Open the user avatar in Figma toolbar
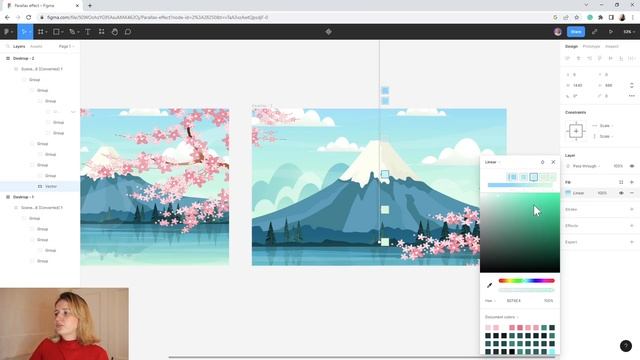Image resolution: width=640 pixels, height=360 pixels. tap(558, 32)
